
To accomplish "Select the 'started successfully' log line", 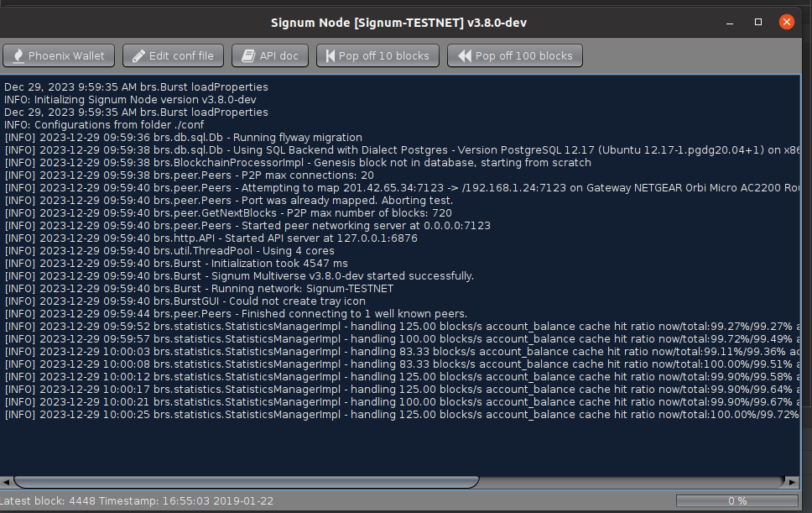I will click(x=239, y=276).
